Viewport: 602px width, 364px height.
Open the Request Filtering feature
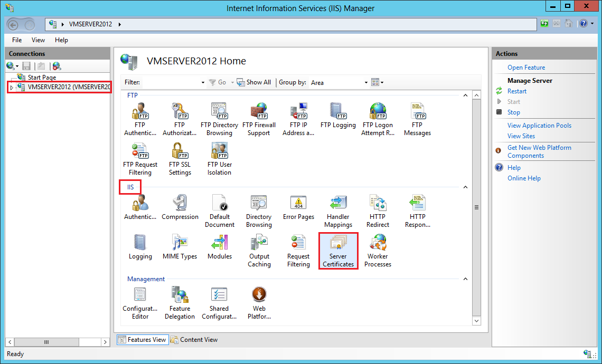298,250
